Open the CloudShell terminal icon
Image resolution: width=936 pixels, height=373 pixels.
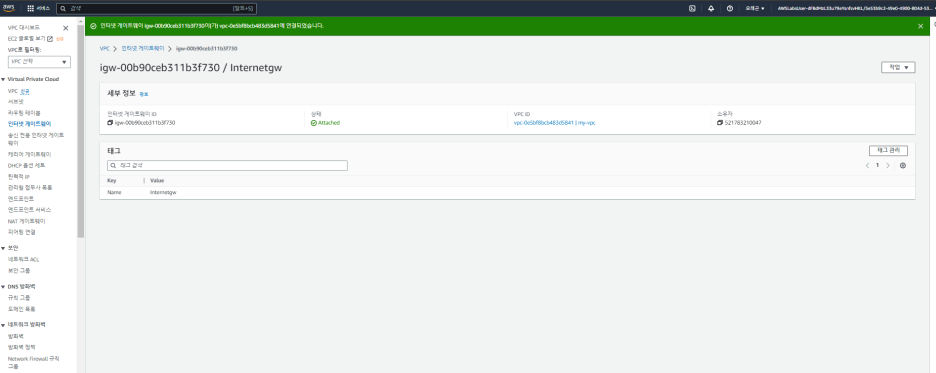tap(692, 8)
